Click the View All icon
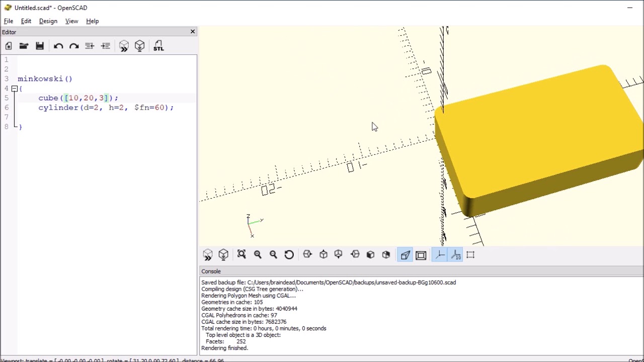 pos(242,255)
